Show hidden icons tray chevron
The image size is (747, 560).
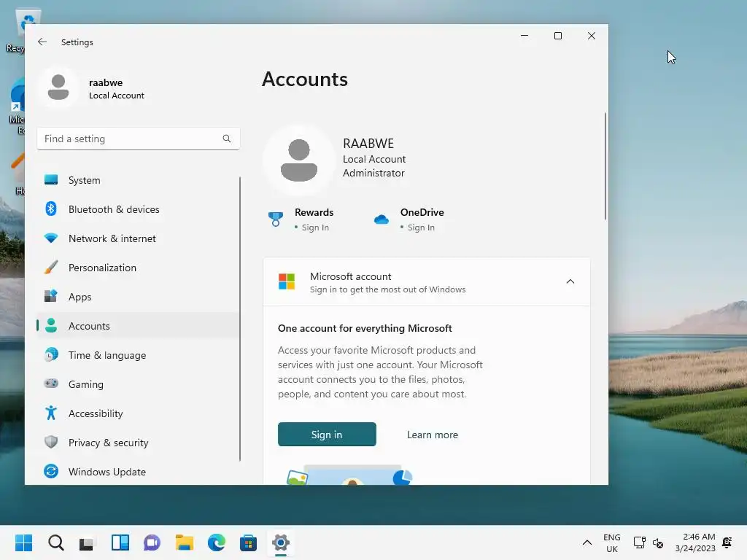587,542
